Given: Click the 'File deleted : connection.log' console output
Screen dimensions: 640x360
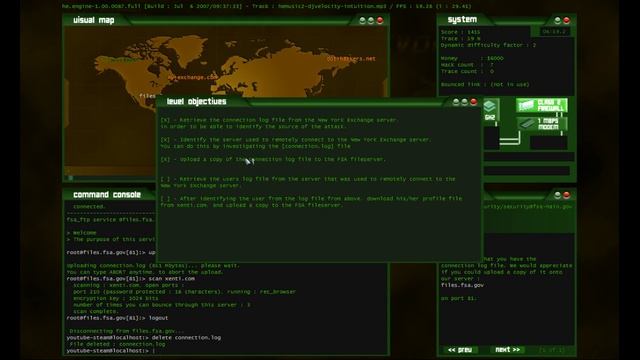Looking at the screenshot, I should click(117, 344).
